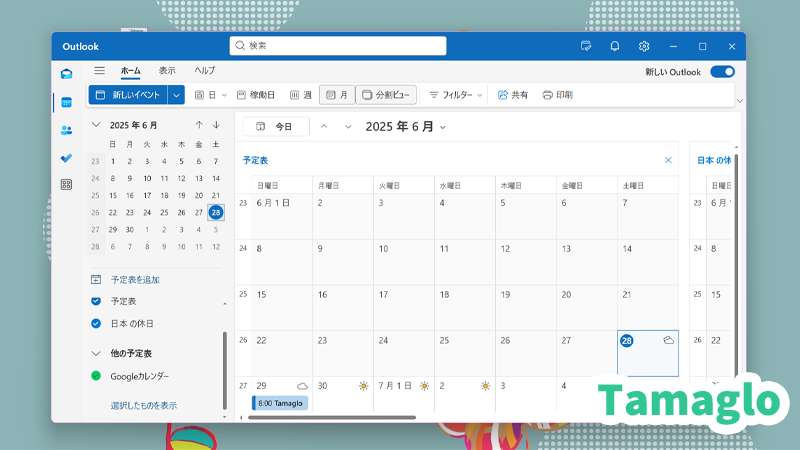This screenshot has height=450, width=800.
Task: Select June 17 in the mini calendar
Action: click(147, 195)
